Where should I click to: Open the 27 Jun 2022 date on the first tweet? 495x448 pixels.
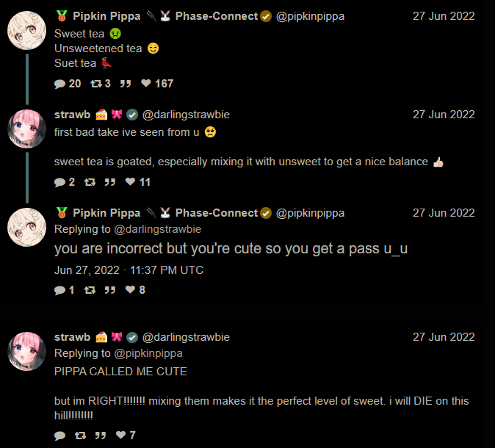[x=444, y=16]
